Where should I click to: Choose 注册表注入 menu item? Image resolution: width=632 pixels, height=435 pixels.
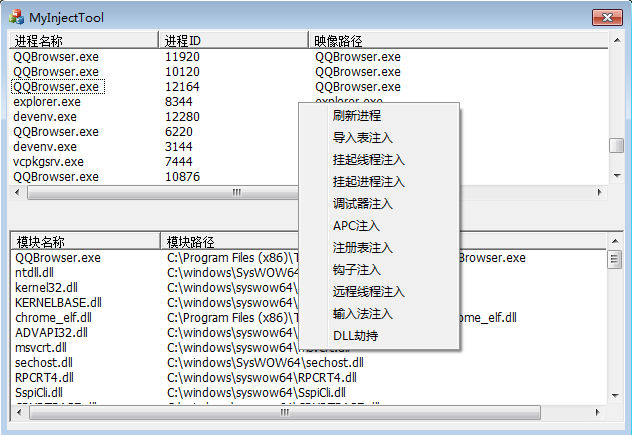click(363, 248)
